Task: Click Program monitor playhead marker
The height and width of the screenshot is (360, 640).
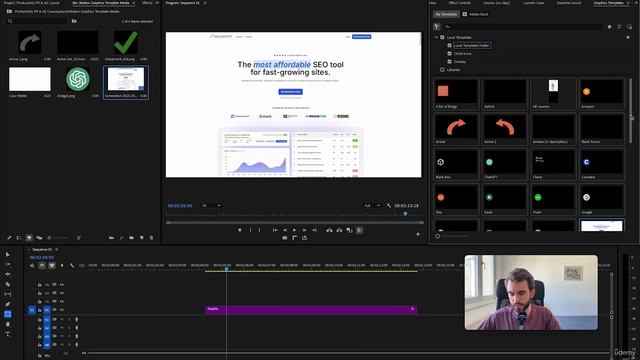Action: (x=405, y=214)
